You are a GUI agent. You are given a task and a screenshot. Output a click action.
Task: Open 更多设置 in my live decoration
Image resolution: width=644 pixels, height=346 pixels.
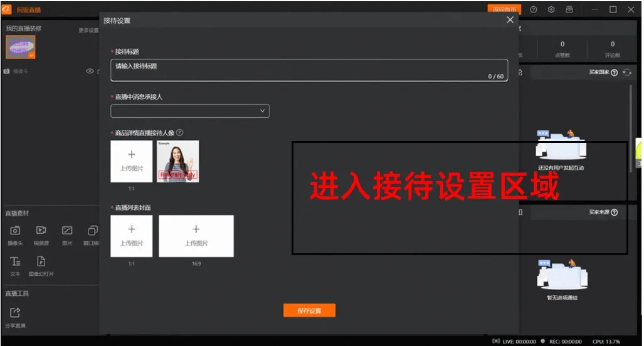tap(88, 30)
